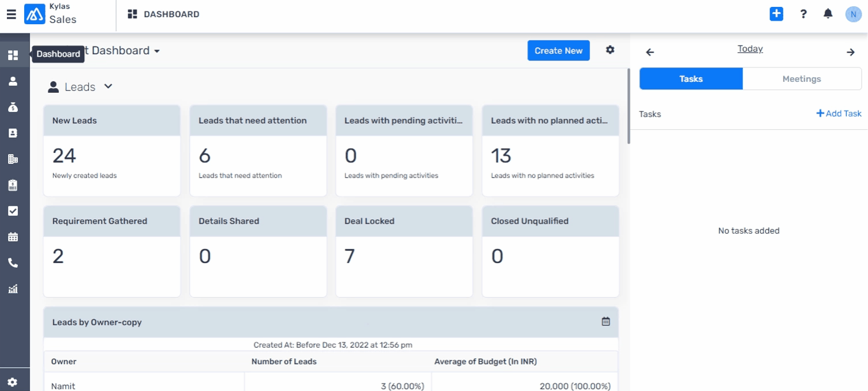Switch to the Meetings tab

tap(802, 79)
